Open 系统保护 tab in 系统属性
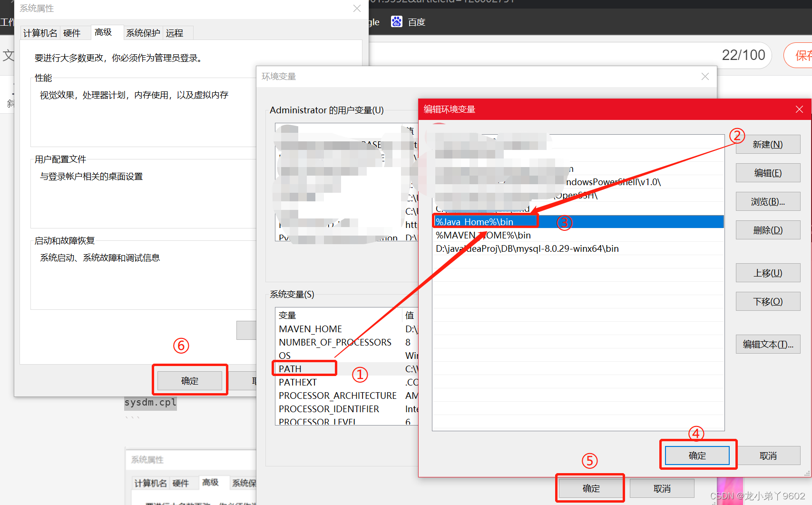 pos(143,33)
